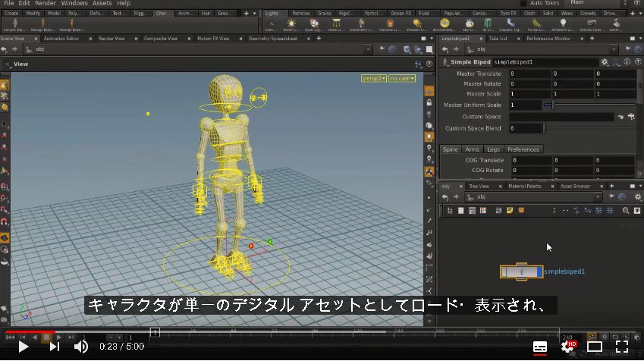The image size is (644, 361).
Task: Open the node gear settings icon
Action: (604, 62)
